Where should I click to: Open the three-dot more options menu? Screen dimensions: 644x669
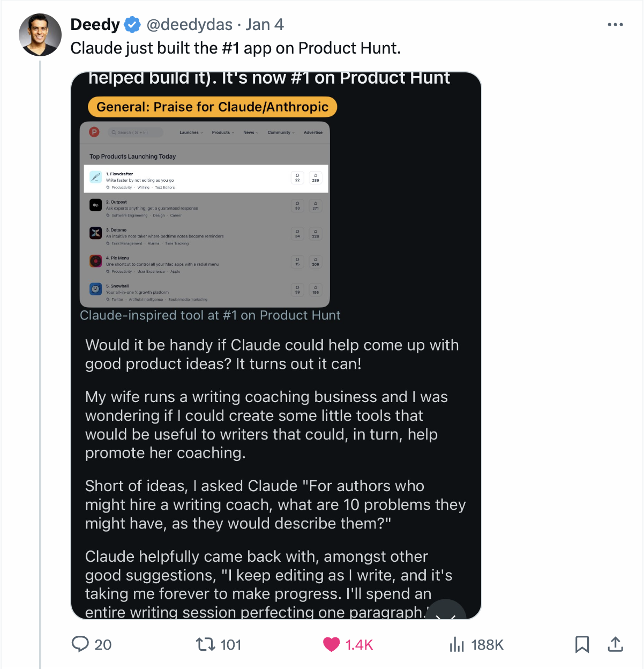pyautogui.click(x=615, y=25)
